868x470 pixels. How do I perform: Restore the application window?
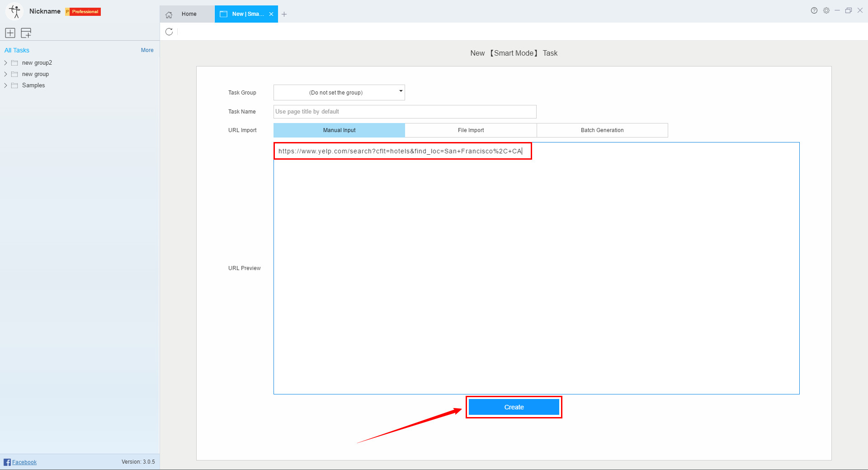[849, 10]
